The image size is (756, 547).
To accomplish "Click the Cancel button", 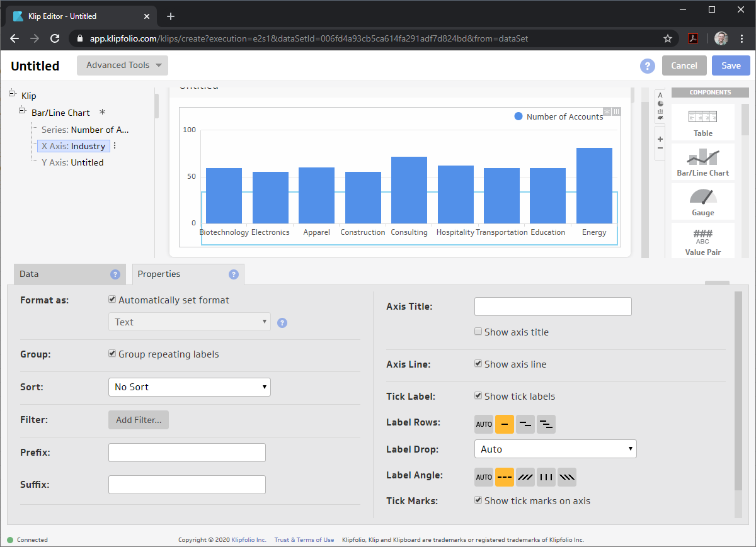I will [x=684, y=65].
